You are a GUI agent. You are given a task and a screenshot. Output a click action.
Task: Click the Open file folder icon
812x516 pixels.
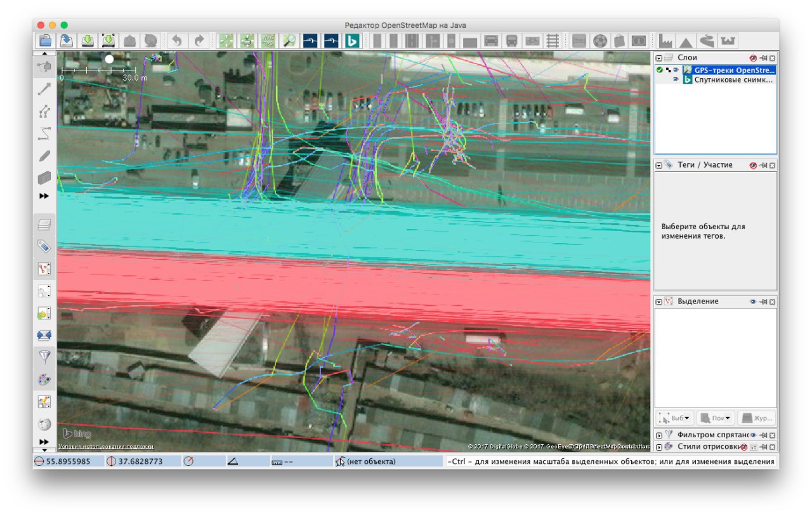click(x=44, y=41)
